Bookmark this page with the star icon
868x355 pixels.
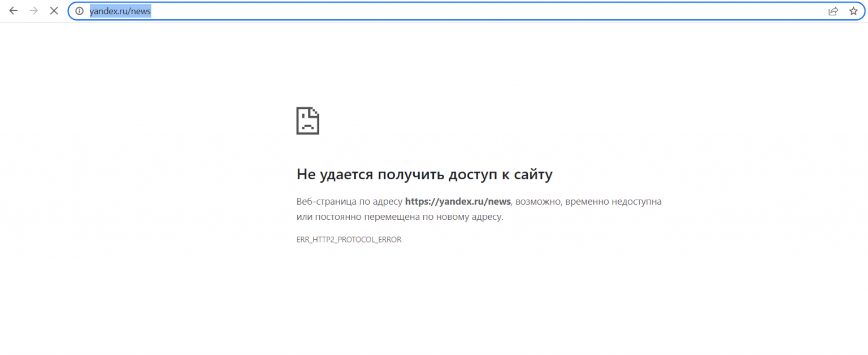click(x=853, y=11)
